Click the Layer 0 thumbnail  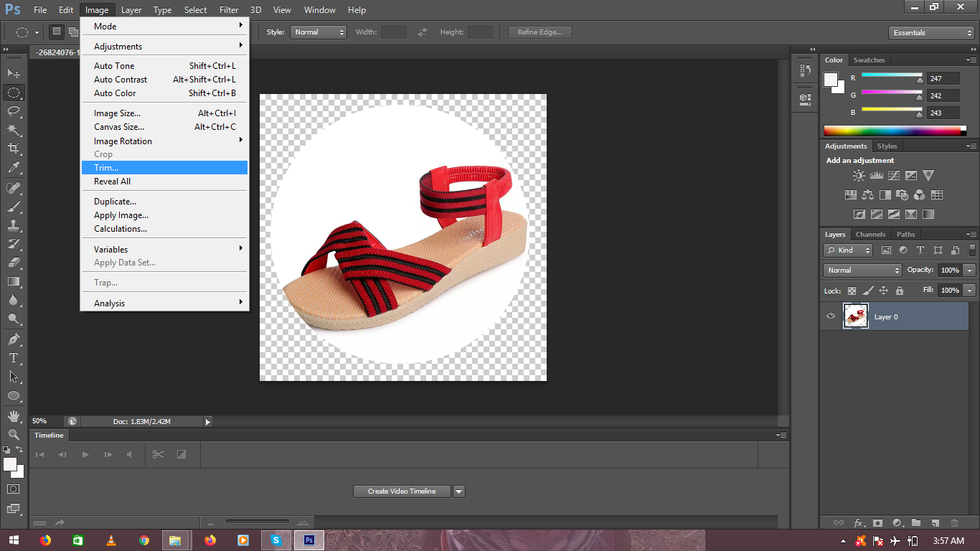(856, 316)
